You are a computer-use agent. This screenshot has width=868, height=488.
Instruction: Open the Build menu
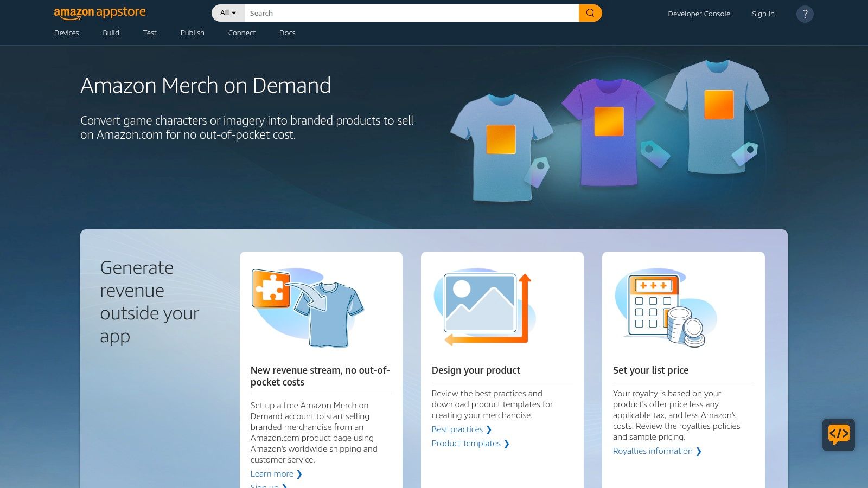[x=111, y=33]
